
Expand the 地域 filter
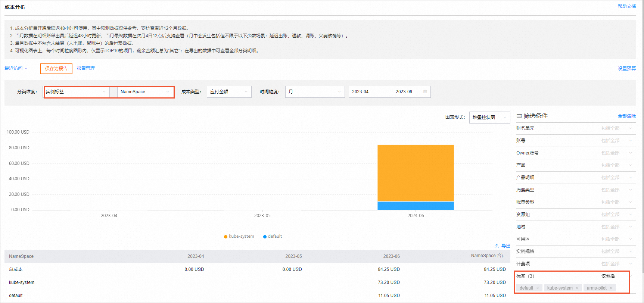click(576, 227)
